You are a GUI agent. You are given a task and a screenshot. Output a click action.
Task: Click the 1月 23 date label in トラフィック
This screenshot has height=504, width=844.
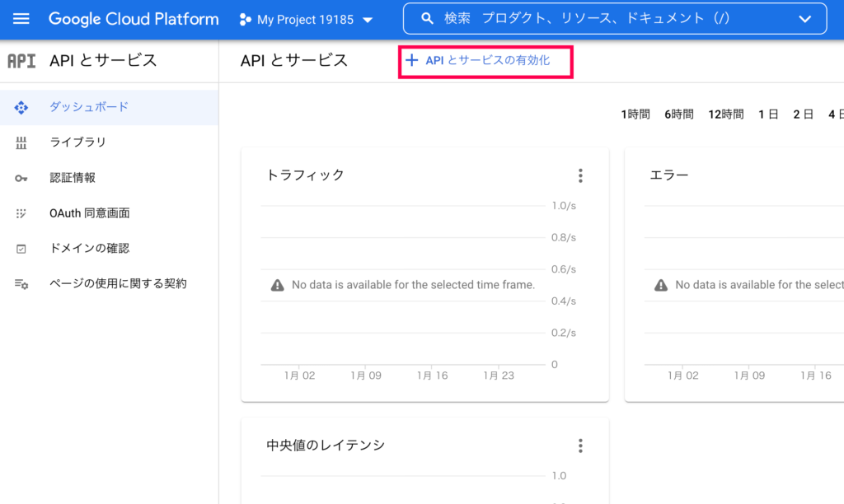(x=499, y=376)
